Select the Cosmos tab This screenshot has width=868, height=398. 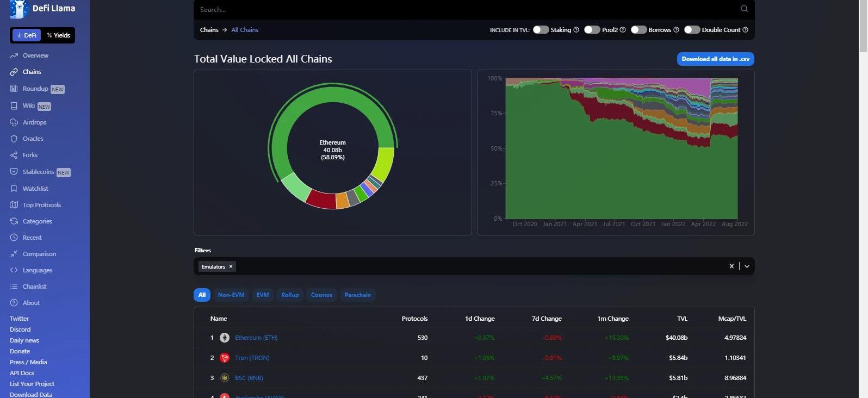(321, 295)
